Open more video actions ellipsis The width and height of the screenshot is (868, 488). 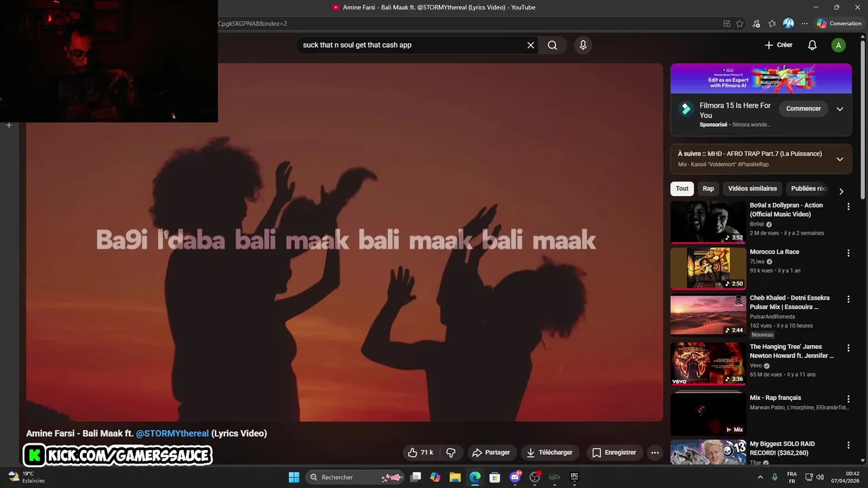[655, 453]
